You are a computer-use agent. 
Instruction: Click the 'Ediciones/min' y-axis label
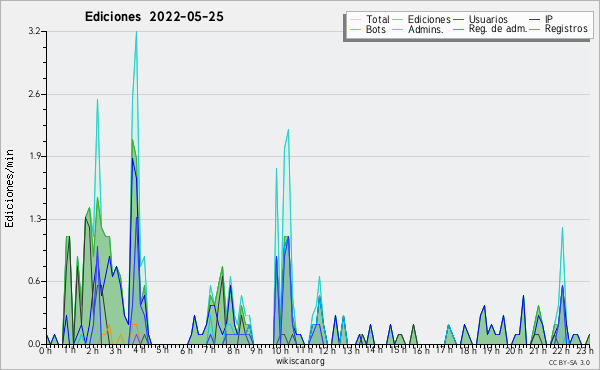pos(9,189)
